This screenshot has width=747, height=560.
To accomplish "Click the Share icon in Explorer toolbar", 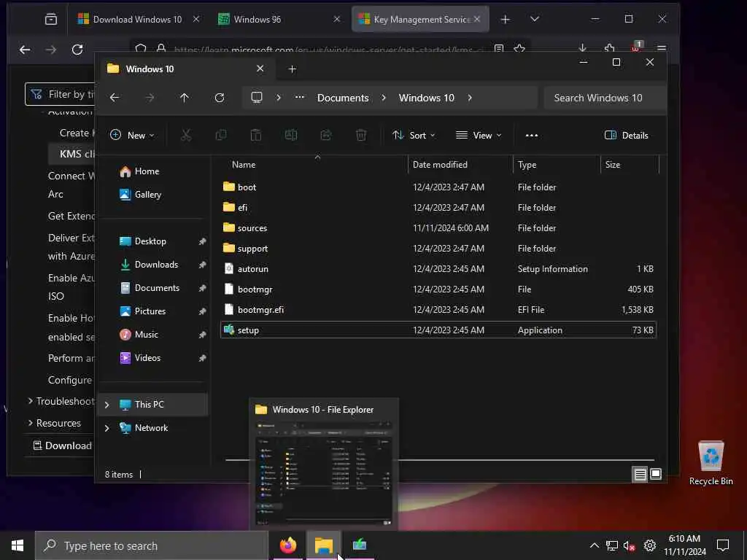I will pos(326,136).
